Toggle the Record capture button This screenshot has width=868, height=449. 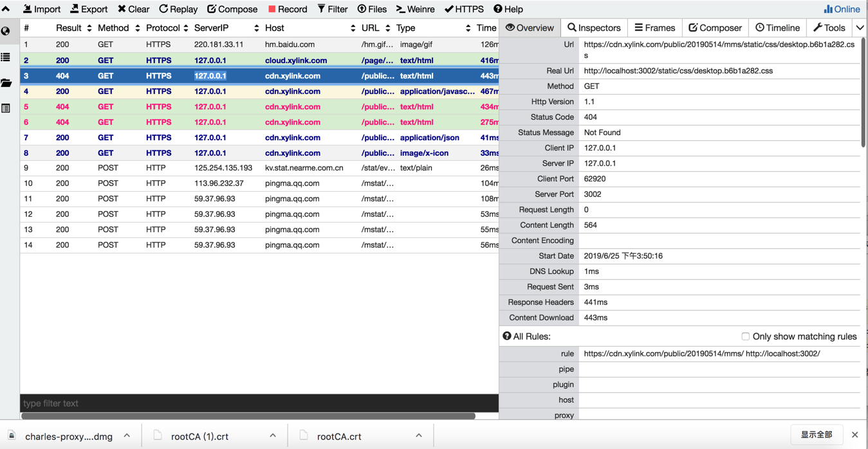tap(288, 9)
